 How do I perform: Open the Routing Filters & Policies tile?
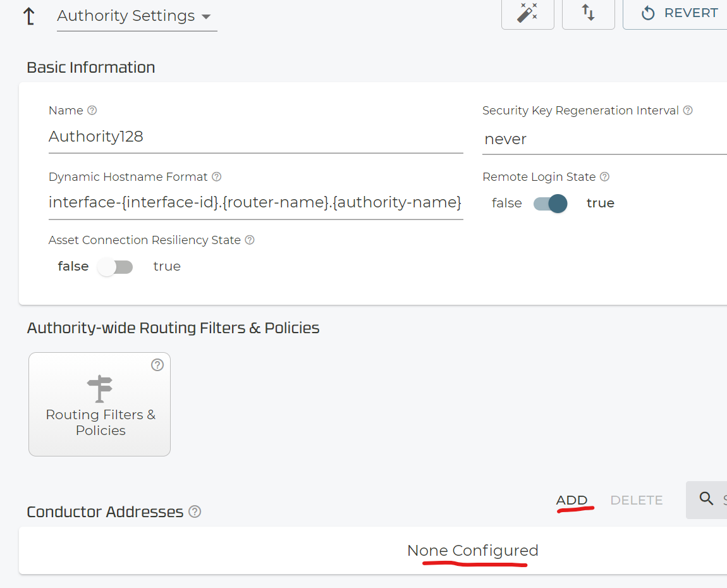100,405
